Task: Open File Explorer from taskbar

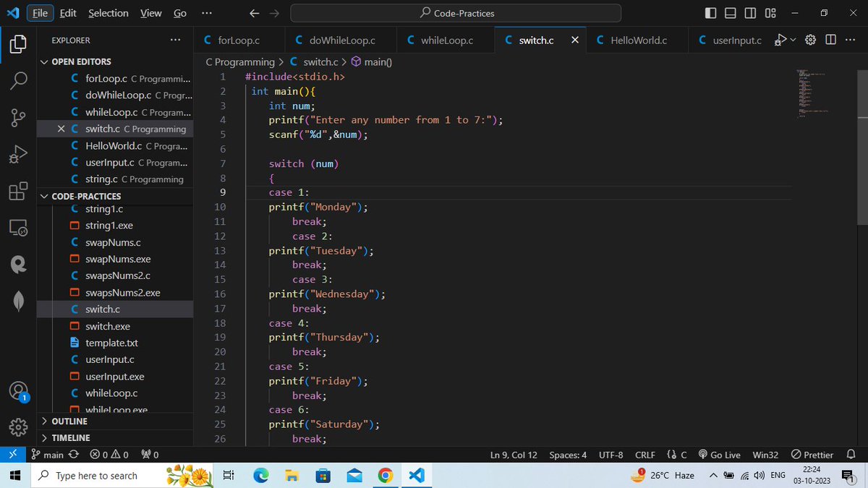Action: tap(291, 475)
